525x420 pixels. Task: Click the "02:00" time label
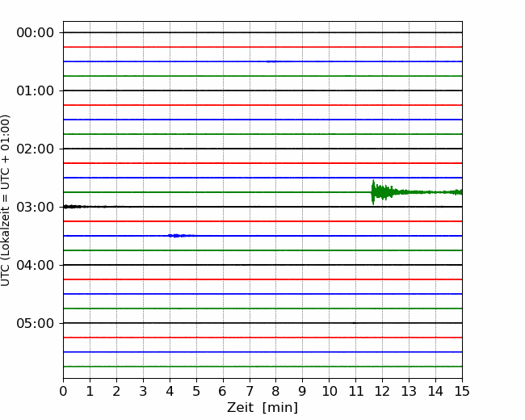pyautogui.click(x=35, y=149)
